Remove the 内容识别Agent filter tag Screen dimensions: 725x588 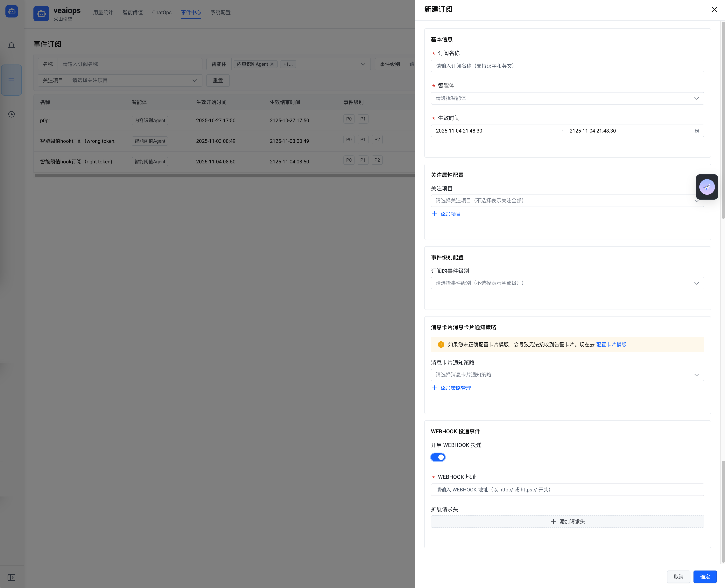pos(272,64)
